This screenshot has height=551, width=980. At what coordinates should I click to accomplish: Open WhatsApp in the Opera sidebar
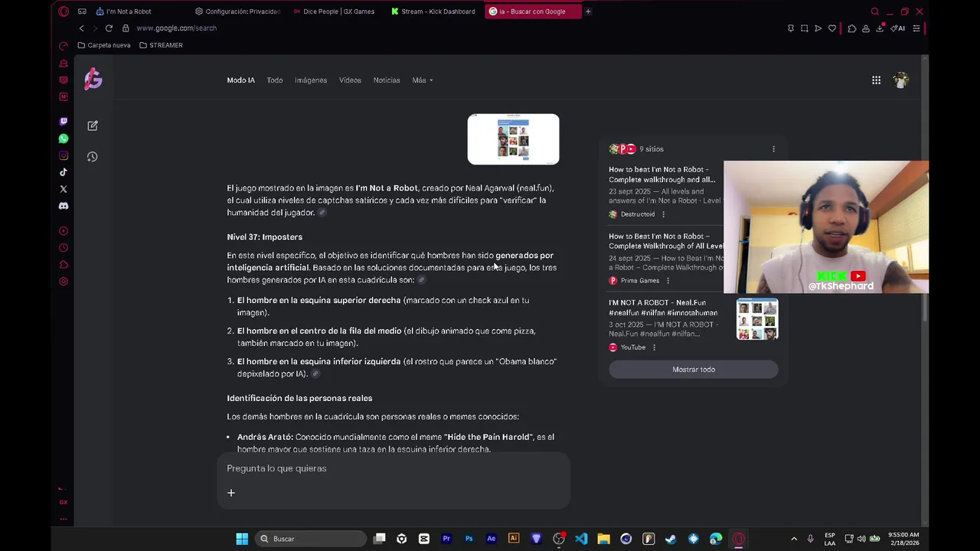tap(64, 139)
